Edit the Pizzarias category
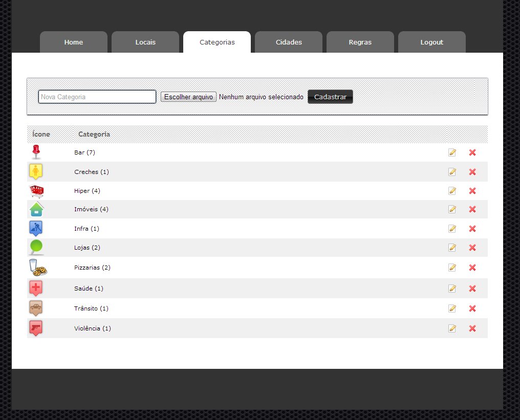The image size is (520, 420). 452,268
